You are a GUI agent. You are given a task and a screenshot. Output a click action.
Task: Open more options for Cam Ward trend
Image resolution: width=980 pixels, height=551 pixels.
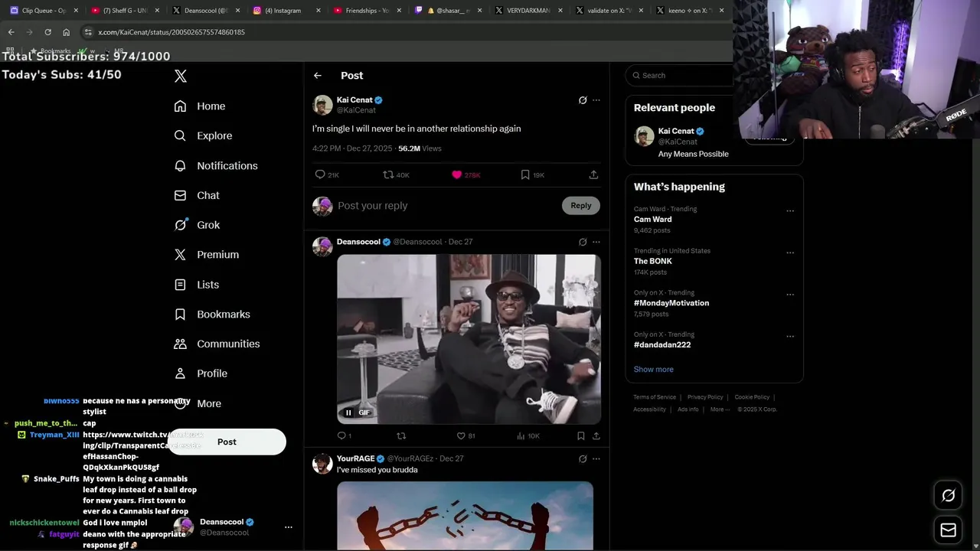(x=790, y=211)
